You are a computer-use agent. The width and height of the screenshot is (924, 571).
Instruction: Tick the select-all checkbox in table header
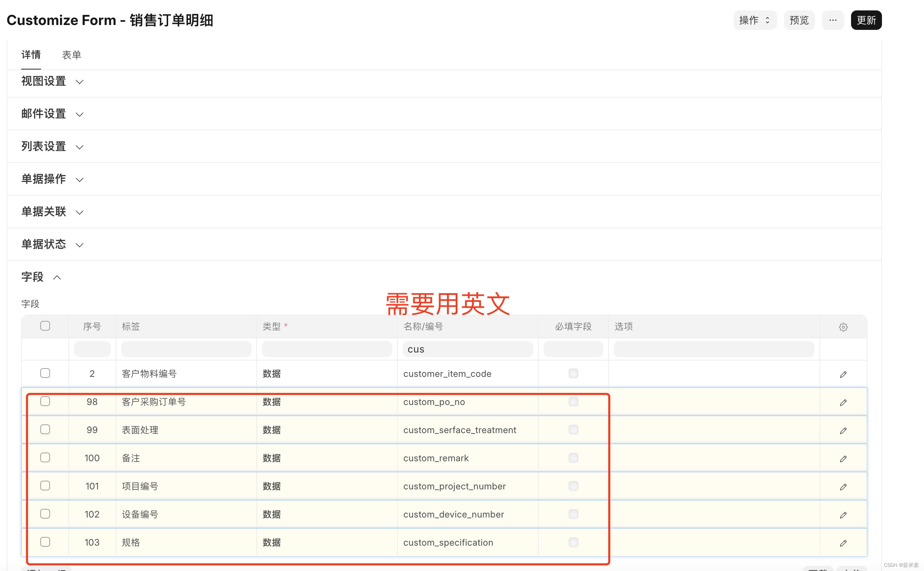pyautogui.click(x=45, y=326)
